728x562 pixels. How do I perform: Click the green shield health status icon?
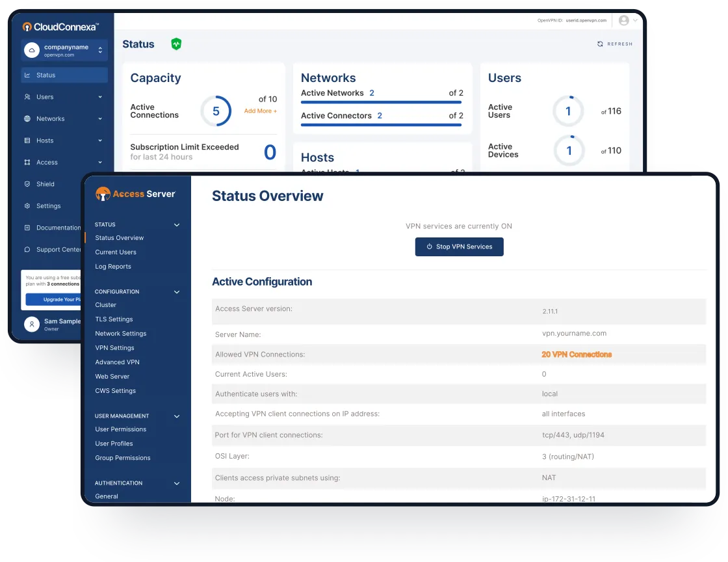coord(176,44)
